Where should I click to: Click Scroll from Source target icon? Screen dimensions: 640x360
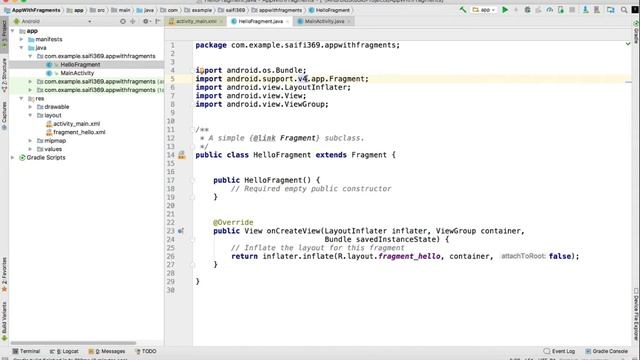122,21
